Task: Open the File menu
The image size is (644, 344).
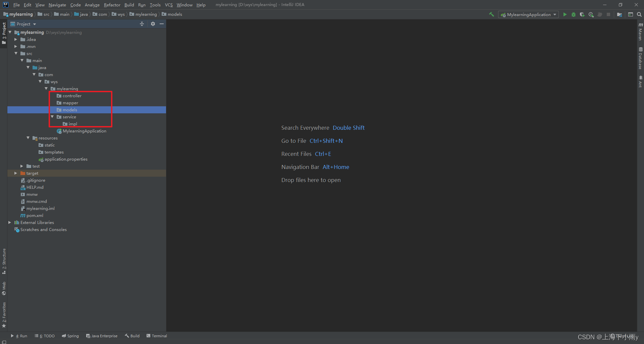Action: coord(16,5)
